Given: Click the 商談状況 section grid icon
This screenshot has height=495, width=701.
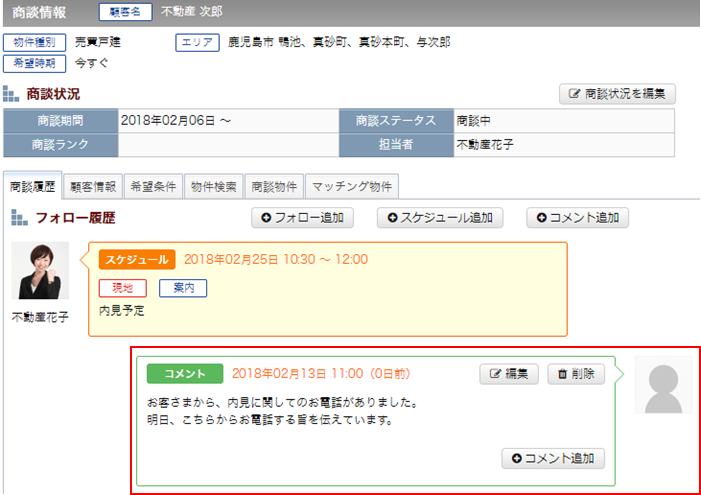Looking at the screenshot, I should click(12, 96).
